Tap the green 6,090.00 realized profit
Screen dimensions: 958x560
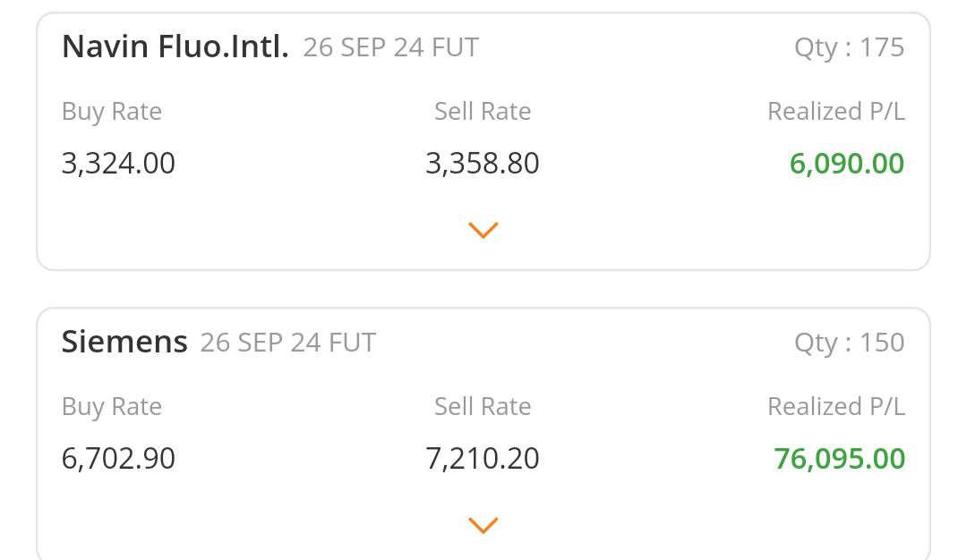click(846, 164)
